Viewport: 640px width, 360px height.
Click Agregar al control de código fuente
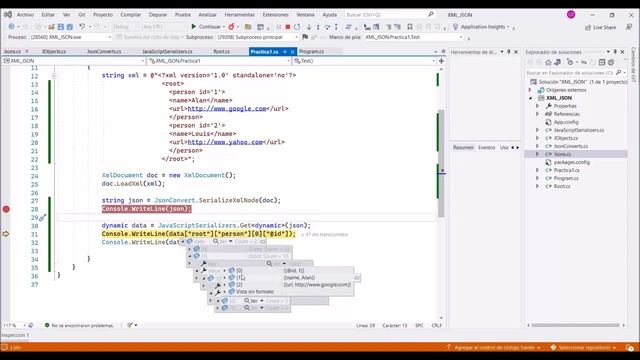point(493,347)
